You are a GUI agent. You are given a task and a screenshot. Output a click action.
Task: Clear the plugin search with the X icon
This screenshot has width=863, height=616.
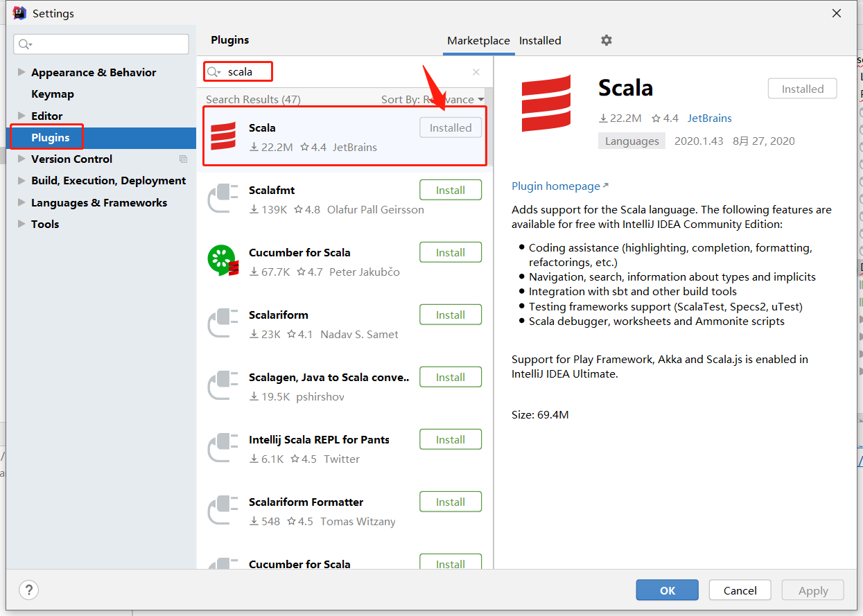pyautogui.click(x=476, y=72)
